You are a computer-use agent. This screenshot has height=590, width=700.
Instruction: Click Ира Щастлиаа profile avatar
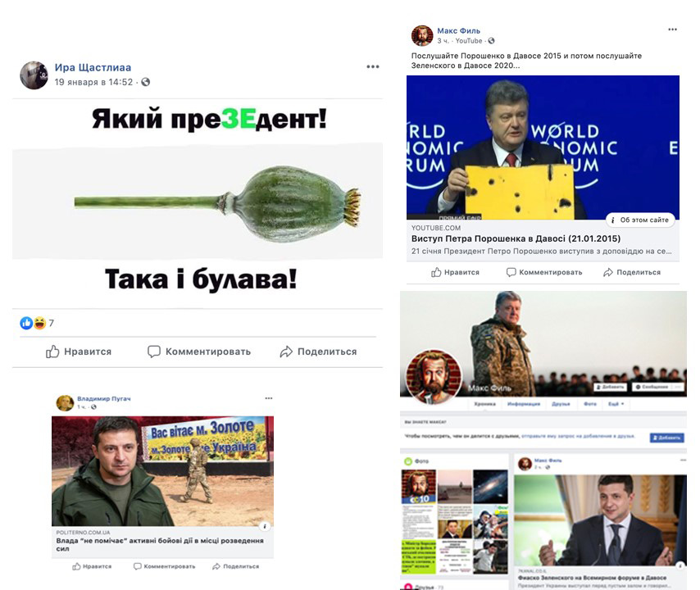34,75
